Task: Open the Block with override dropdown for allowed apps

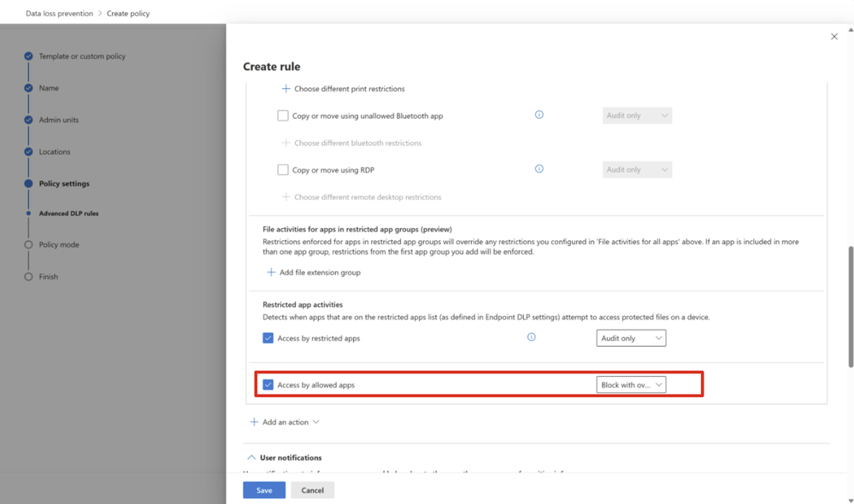Action: click(x=631, y=384)
